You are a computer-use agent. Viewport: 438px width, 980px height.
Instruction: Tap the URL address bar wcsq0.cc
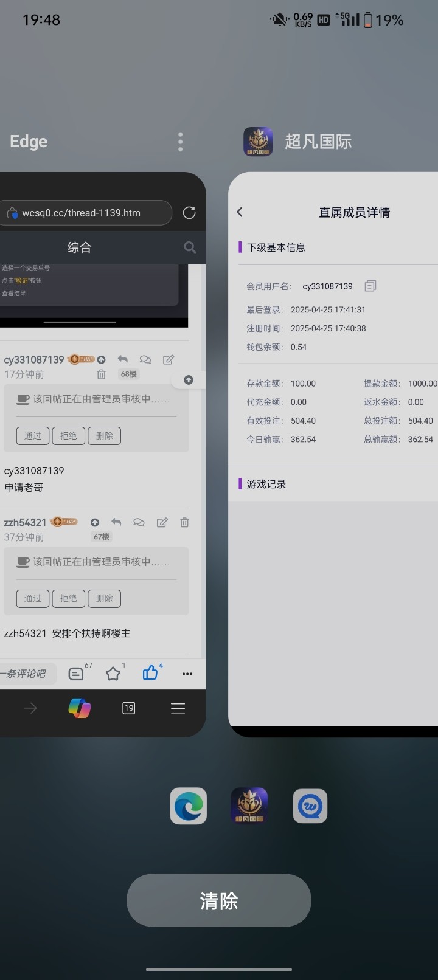click(85, 213)
